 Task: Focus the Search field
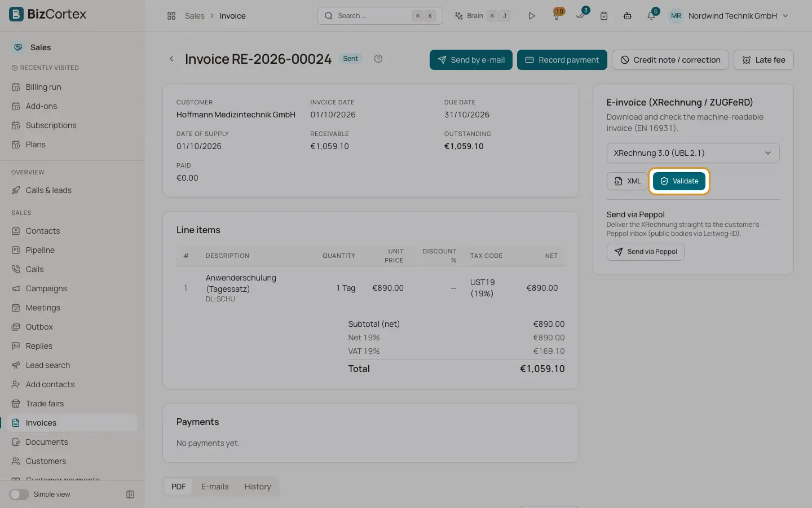[380, 16]
